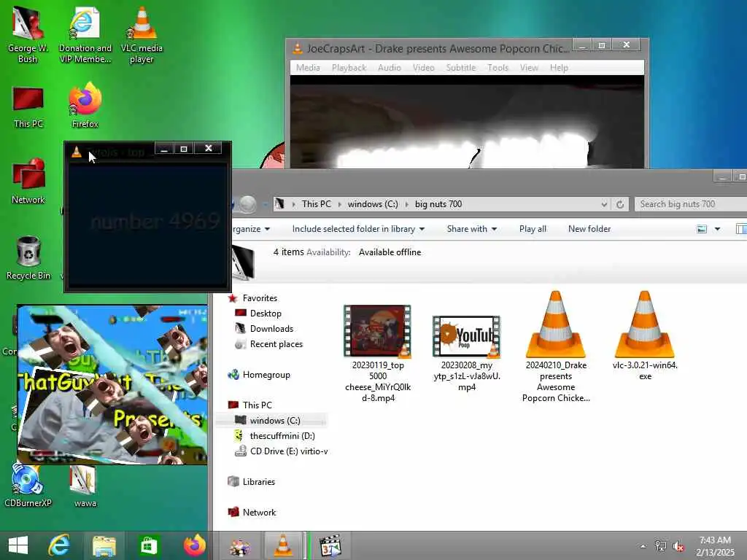
Task: Open the George W. Bush desktop icon
Action: click(x=28, y=34)
